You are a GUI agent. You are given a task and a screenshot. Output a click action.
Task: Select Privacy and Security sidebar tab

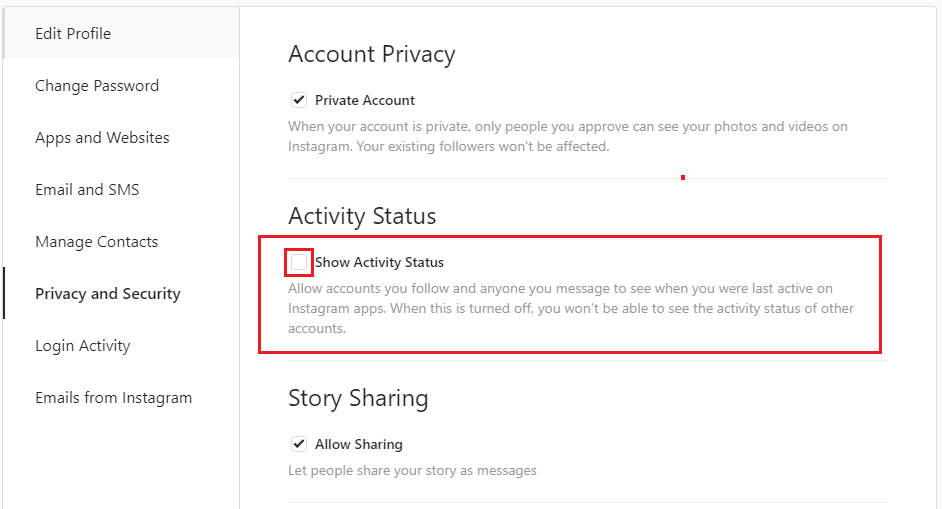point(108,294)
